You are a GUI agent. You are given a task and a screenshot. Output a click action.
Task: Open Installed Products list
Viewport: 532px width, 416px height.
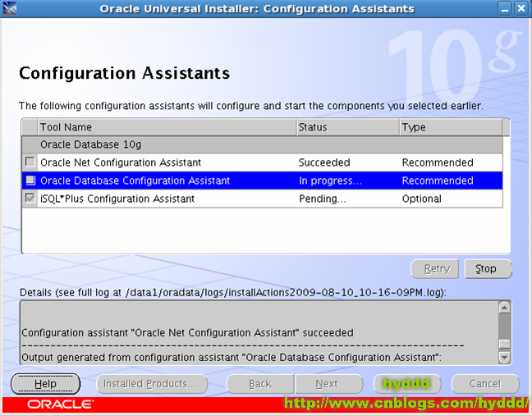[152, 384]
